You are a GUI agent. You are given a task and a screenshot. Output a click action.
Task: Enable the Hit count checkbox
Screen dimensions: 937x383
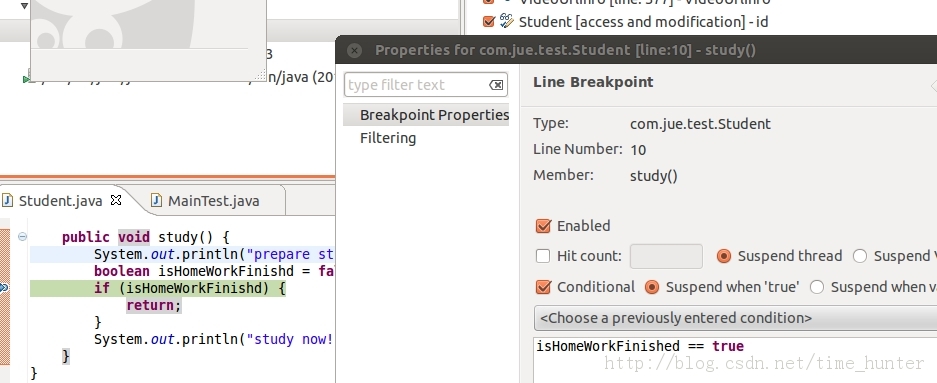click(543, 256)
